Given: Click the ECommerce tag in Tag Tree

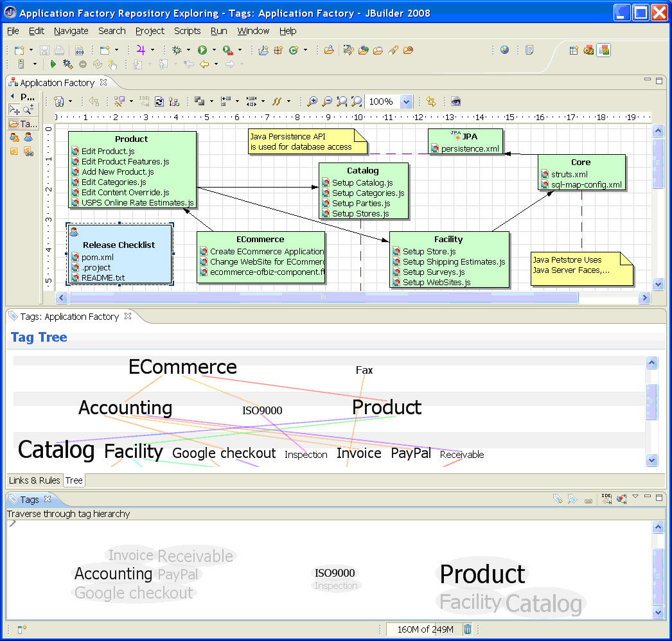Looking at the screenshot, I should pos(182,367).
